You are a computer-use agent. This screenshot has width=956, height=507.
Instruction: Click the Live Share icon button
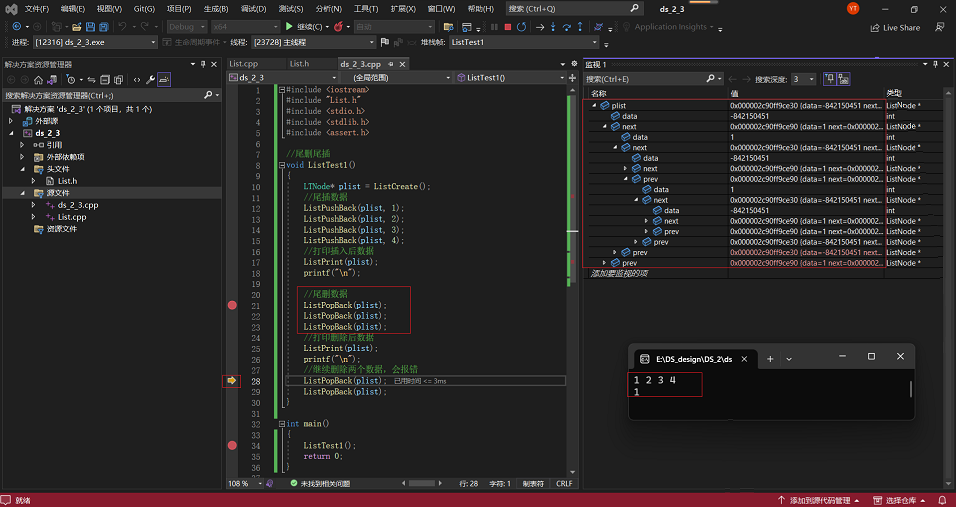click(895, 27)
